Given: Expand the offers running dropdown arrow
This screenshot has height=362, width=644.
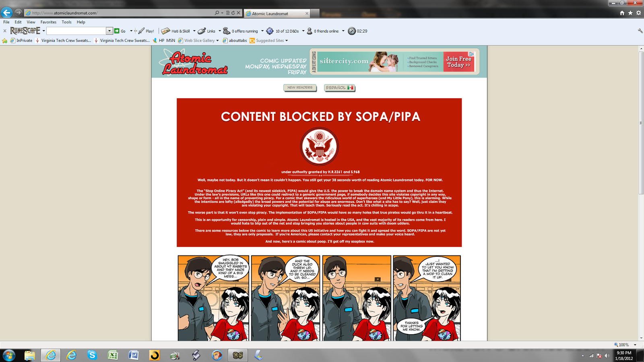Looking at the screenshot, I should (x=262, y=31).
